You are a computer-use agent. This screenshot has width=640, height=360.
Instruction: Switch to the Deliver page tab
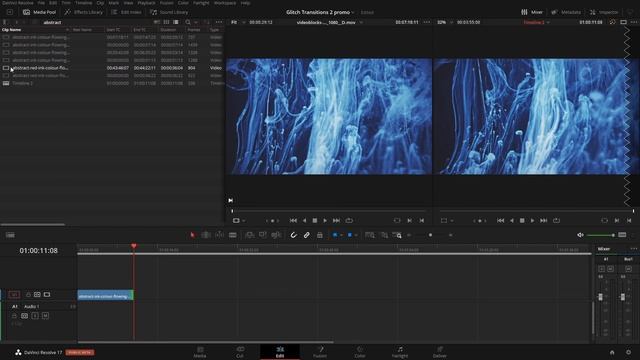coord(440,352)
